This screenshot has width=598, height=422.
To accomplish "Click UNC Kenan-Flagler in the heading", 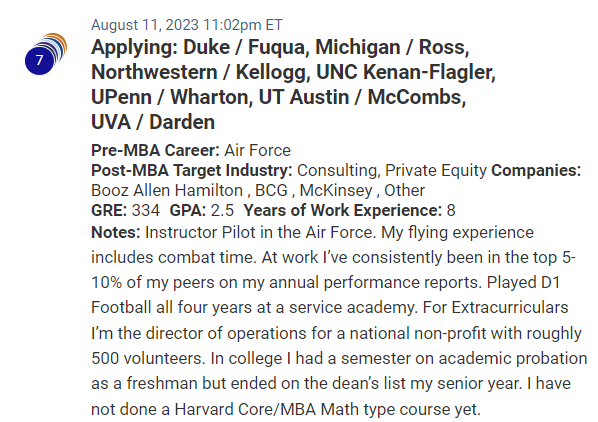I will tap(403, 72).
